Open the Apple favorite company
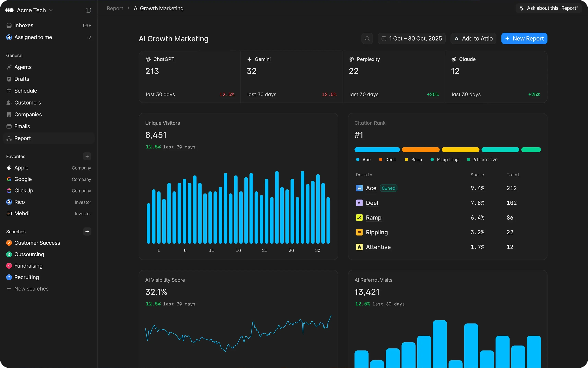Screen dimensions: 588x368 49,168
